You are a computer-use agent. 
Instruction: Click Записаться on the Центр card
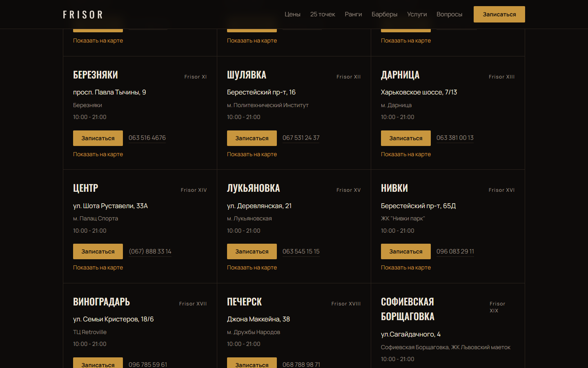98,251
